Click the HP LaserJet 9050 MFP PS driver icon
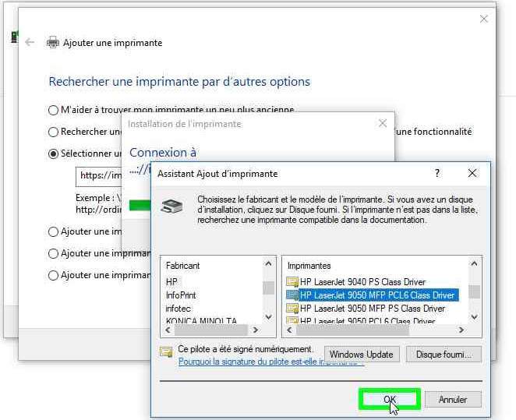516x420 pixels. click(x=292, y=309)
